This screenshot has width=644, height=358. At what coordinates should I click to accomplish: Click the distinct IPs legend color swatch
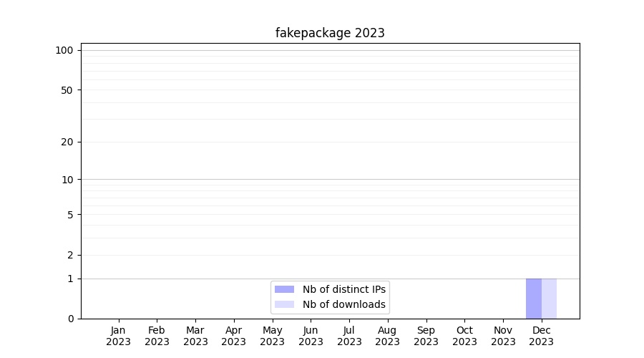click(284, 289)
